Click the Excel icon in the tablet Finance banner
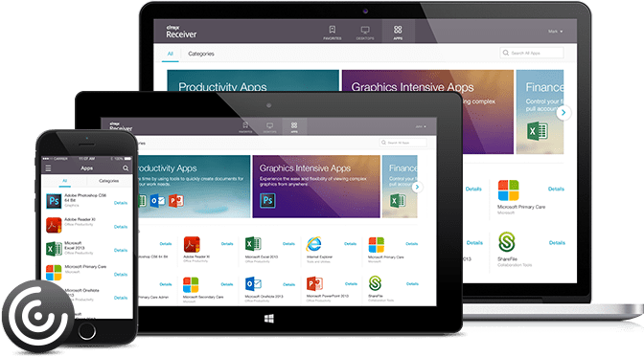This screenshot has width=644, height=357. [x=398, y=201]
